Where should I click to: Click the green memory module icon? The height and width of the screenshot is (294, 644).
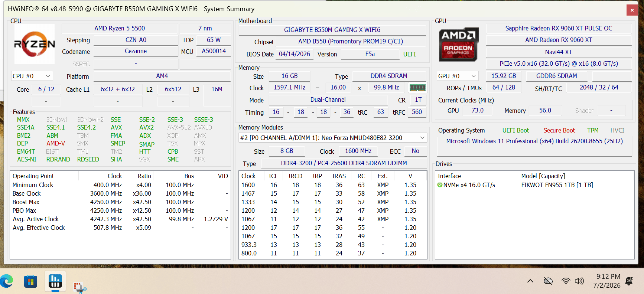click(x=417, y=88)
